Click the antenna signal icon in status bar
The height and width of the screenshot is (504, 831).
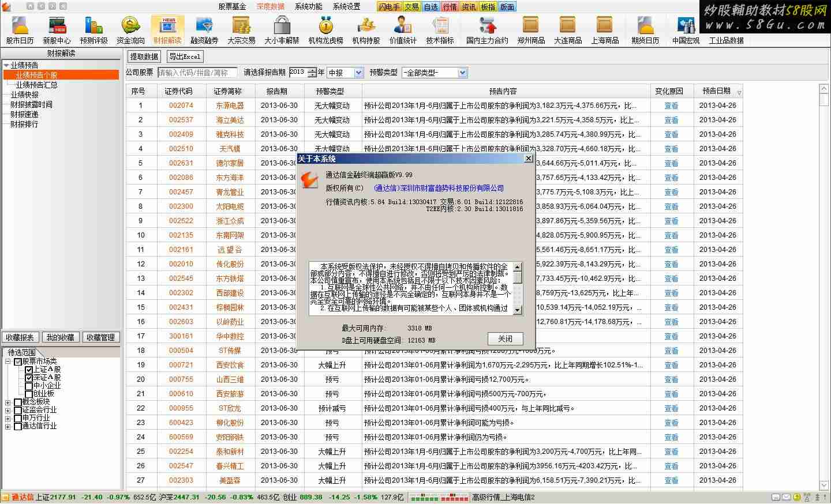806,497
